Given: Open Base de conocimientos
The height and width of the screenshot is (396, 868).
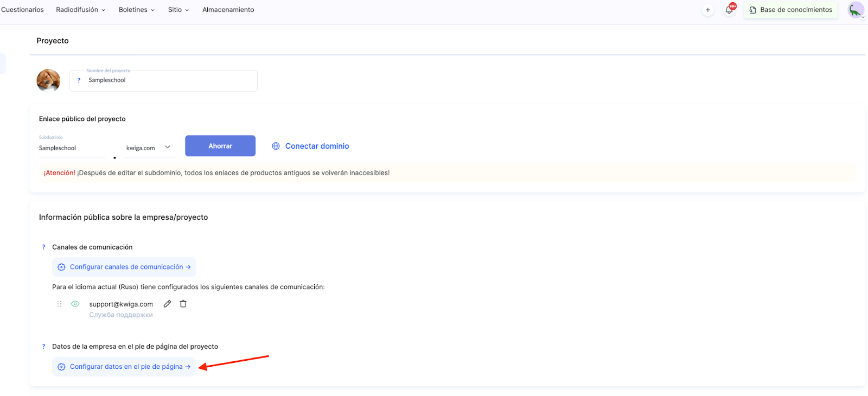Looking at the screenshot, I should (791, 10).
